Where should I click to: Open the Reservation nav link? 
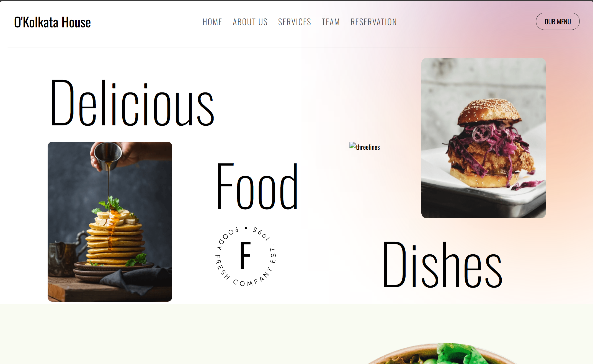point(374,22)
